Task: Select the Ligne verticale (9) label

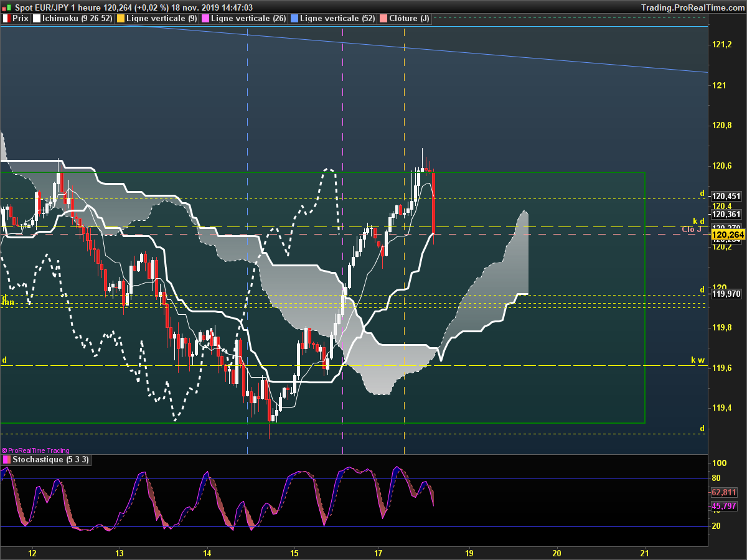Action: [162, 19]
